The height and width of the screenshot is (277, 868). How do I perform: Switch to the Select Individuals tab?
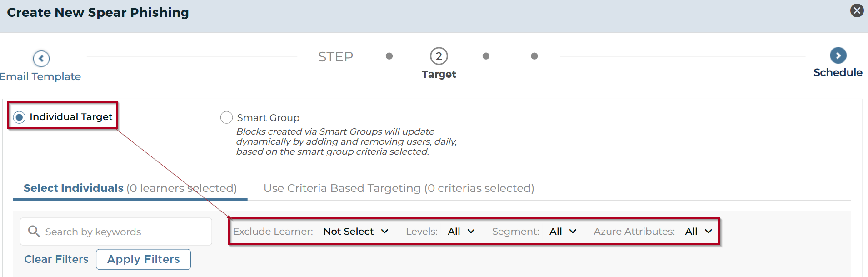coord(130,188)
